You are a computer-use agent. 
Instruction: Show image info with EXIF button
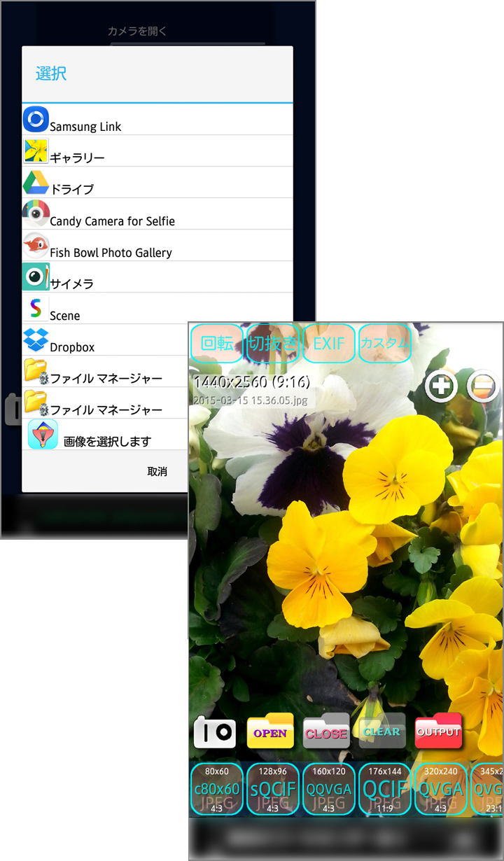click(328, 343)
